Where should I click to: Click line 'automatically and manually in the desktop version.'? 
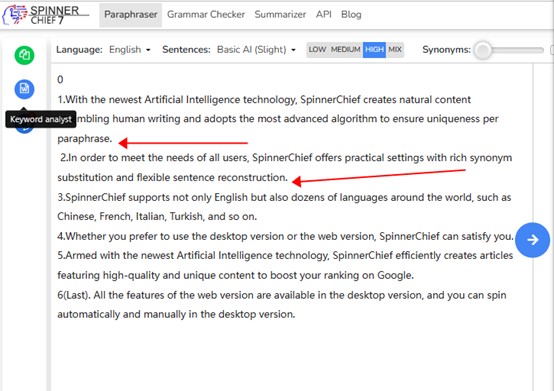(x=176, y=314)
